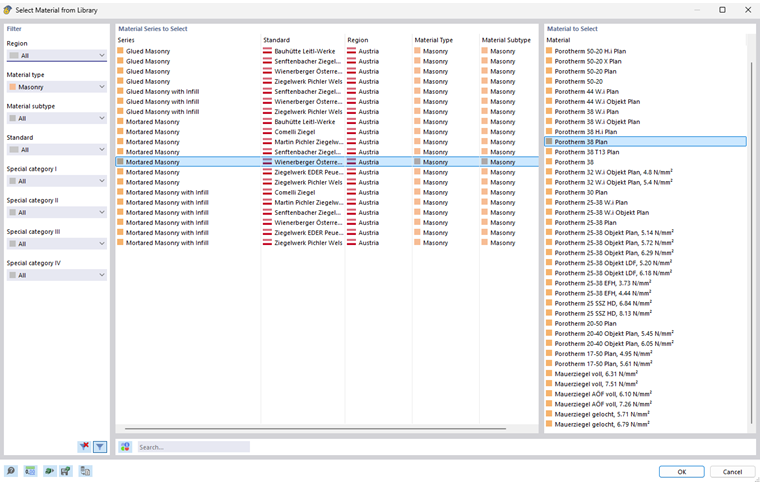Open the units and decimal places icon
This screenshot has width=760, height=485.
coord(31,471)
